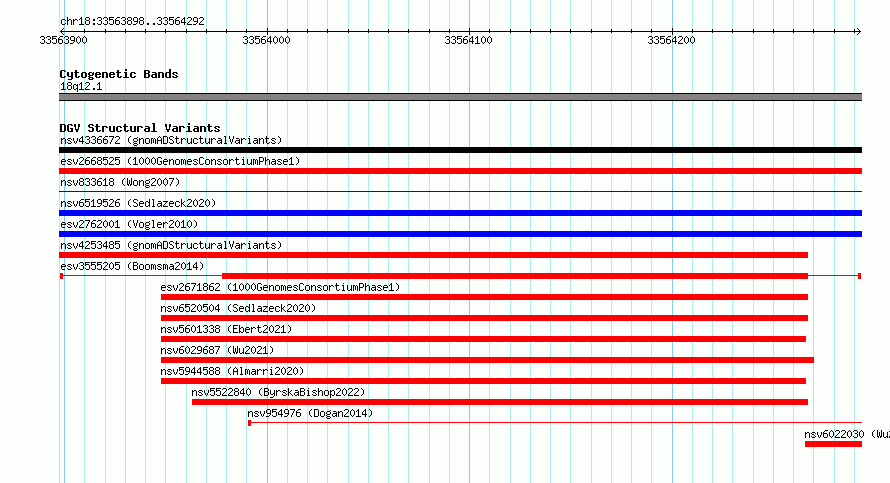Open esv2668525 1000GenomesConsortiumPhase1 label
This screenshot has height=483, width=890.
[180, 161]
